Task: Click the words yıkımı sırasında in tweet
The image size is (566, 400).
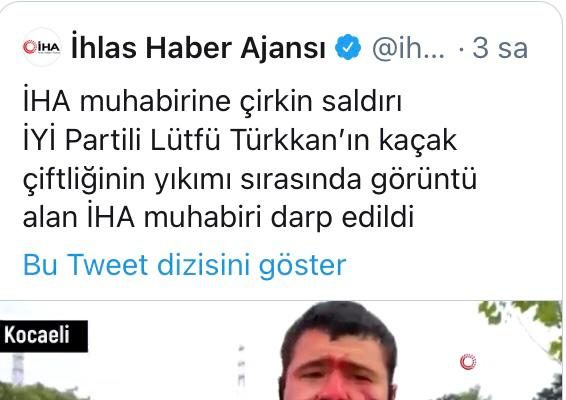Action: pyautogui.click(x=258, y=180)
